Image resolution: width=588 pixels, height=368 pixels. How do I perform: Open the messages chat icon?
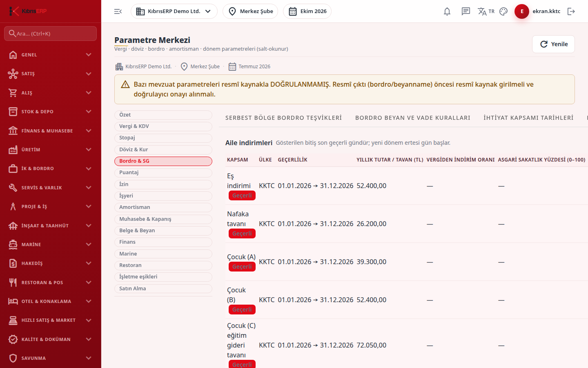click(x=466, y=11)
